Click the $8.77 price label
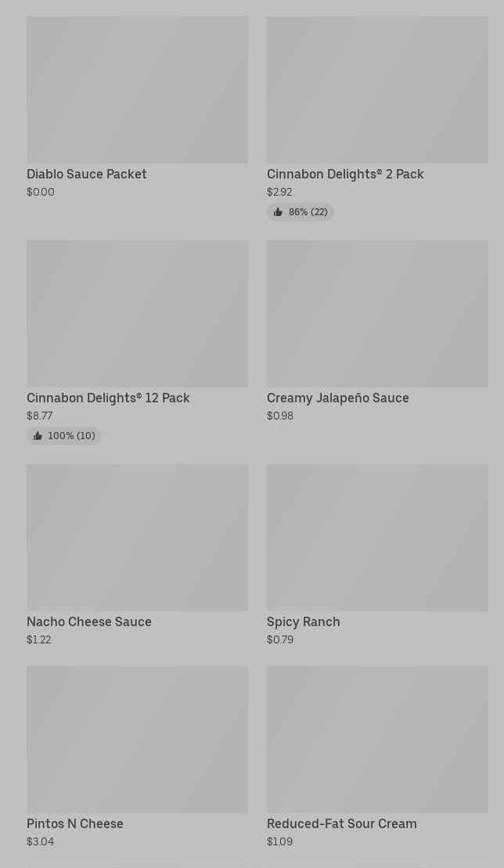504x868 pixels. coord(40,416)
